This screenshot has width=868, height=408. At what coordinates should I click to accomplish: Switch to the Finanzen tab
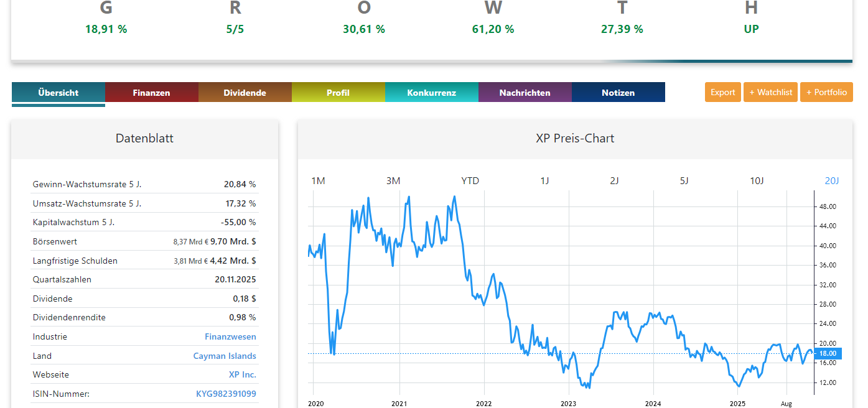[151, 92]
